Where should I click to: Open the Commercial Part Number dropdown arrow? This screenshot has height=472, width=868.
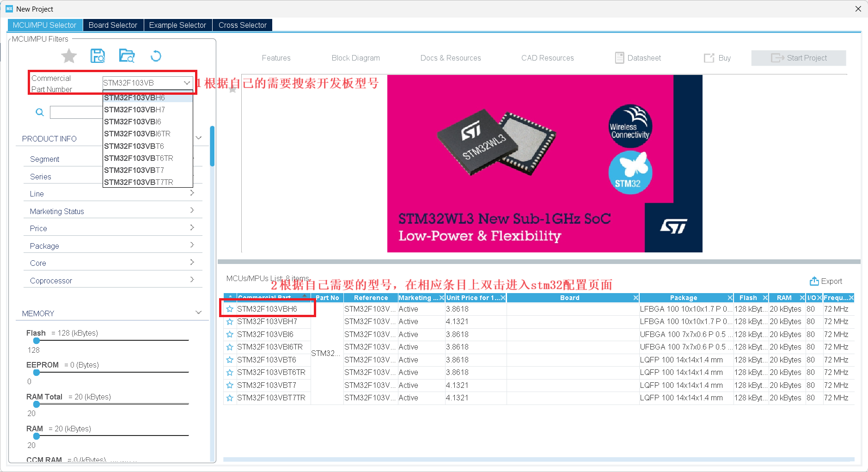pos(187,83)
